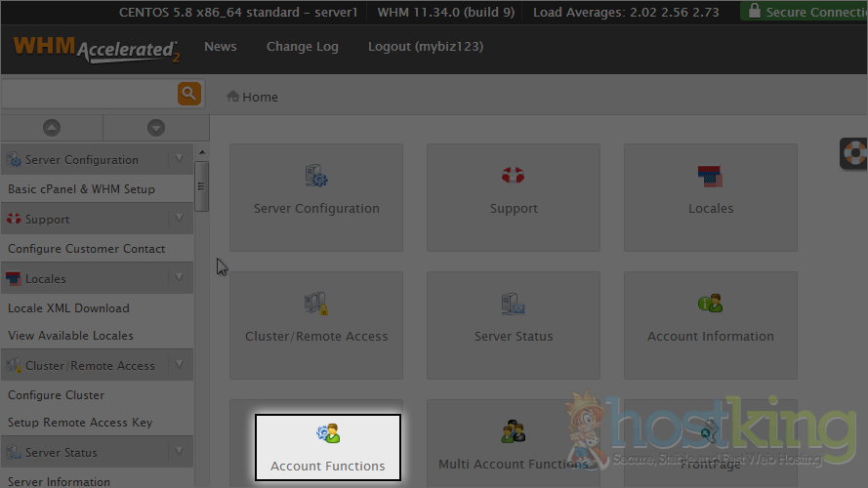Open the Account Functions tile icon
This screenshot has height=488, width=868.
(328, 433)
